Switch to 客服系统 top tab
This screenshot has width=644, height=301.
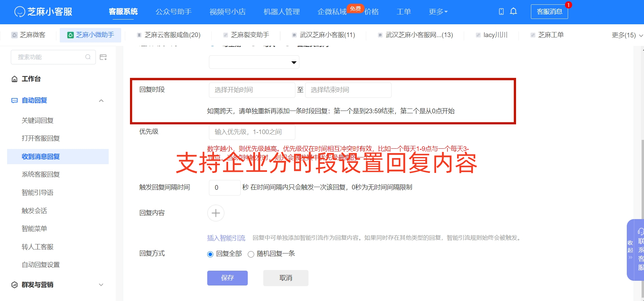click(x=123, y=12)
